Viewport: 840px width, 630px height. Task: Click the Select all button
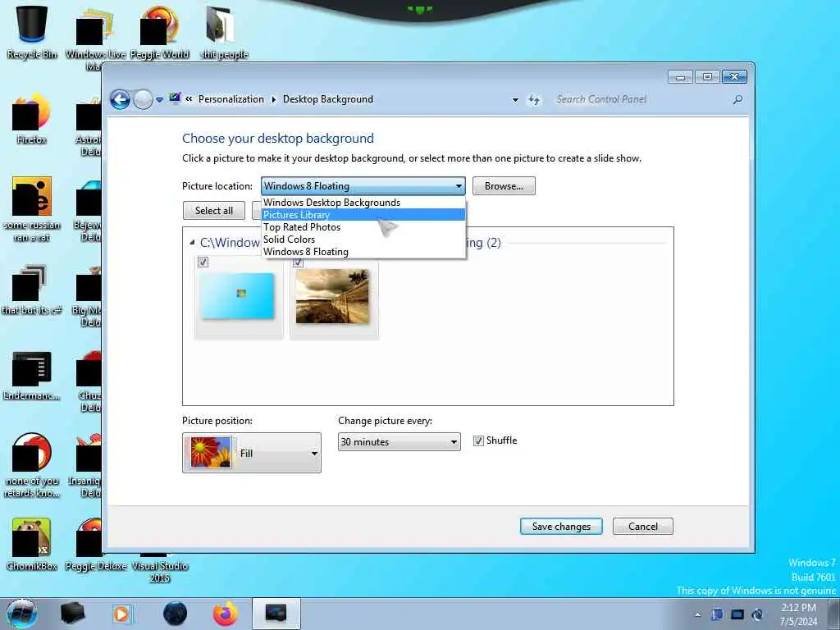pos(214,211)
